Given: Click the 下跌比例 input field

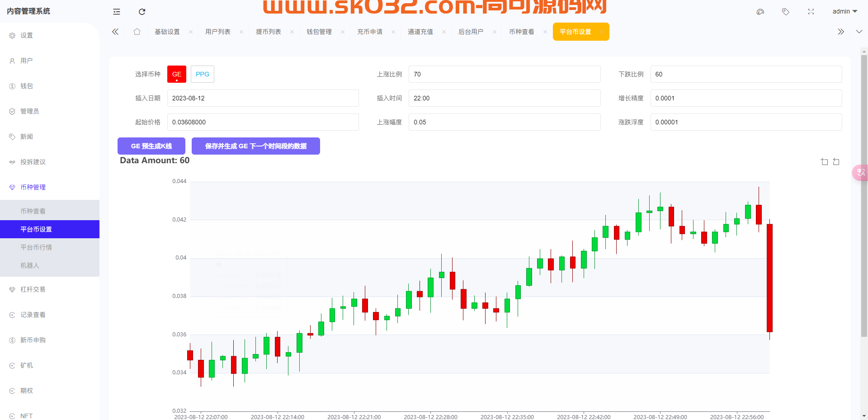Looking at the screenshot, I should click(746, 74).
